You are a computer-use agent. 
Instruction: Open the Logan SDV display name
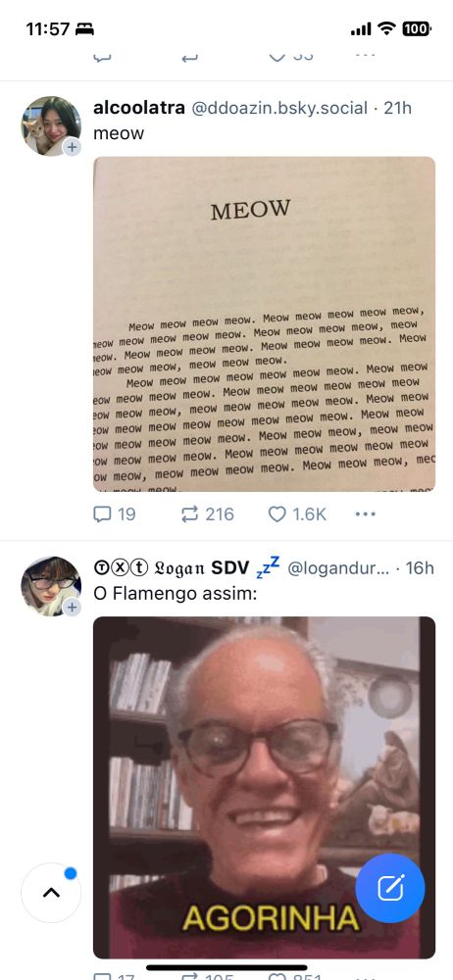[186, 567]
